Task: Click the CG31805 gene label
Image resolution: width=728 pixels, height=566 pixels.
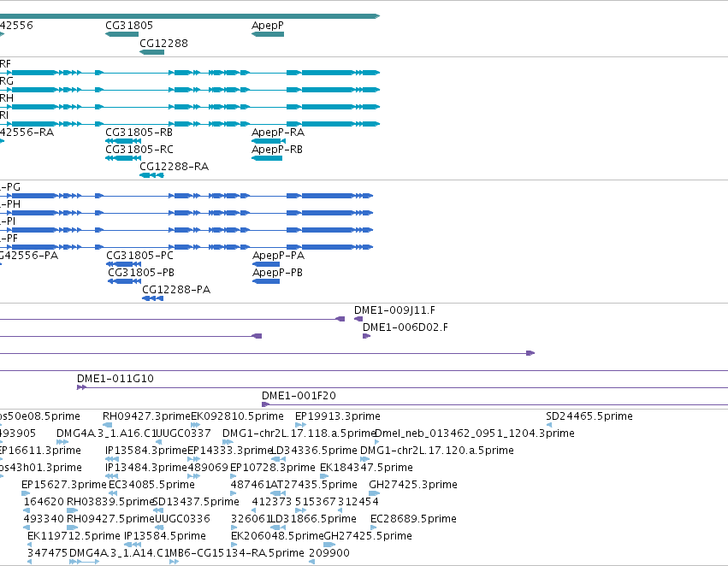Action: tap(129, 25)
